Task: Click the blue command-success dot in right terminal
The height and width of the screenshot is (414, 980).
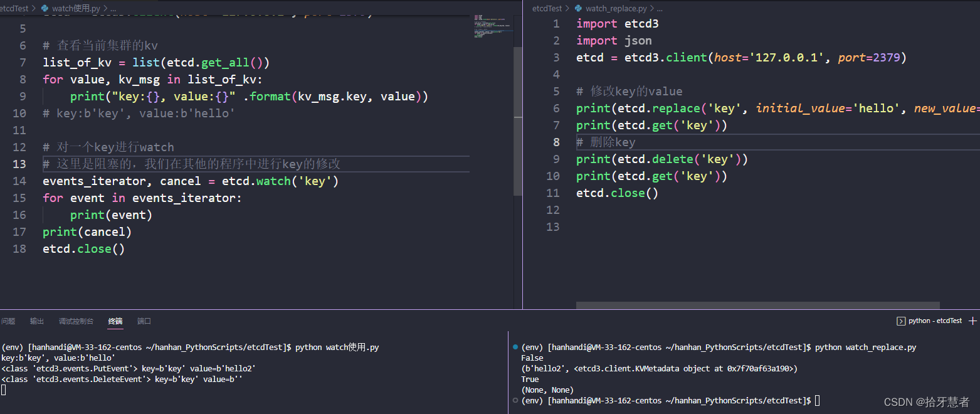Action: pyautogui.click(x=515, y=347)
